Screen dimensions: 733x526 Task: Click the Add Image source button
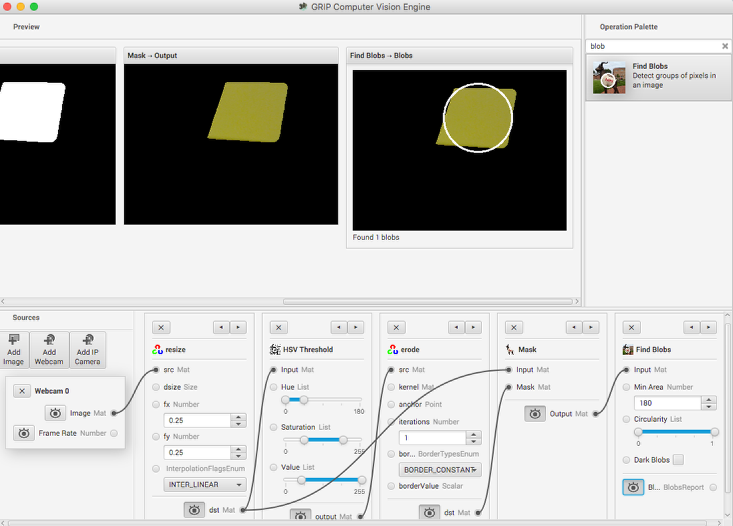click(x=15, y=350)
